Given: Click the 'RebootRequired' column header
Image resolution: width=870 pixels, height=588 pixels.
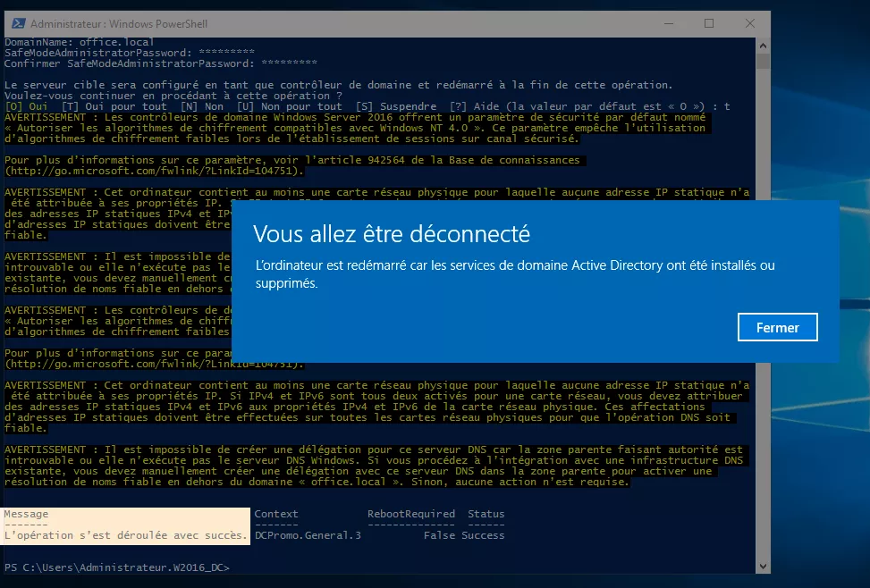Looking at the screenshot, I should click(411, 514).
